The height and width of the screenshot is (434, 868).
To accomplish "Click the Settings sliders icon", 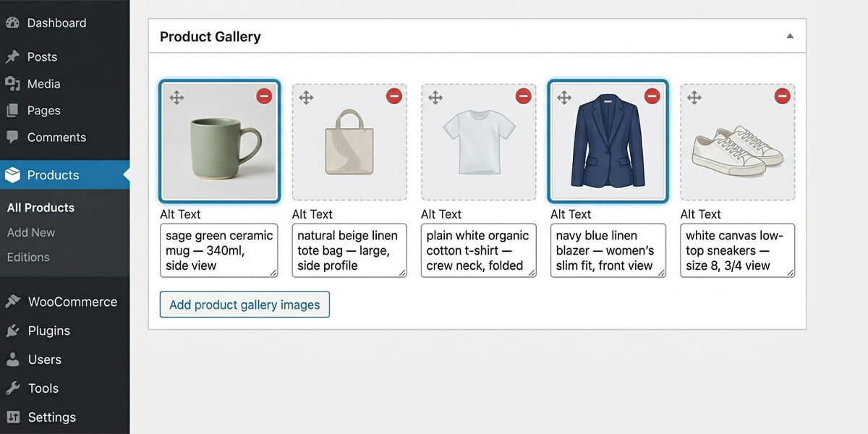I will pyautogui.click(x=12, y=417).
